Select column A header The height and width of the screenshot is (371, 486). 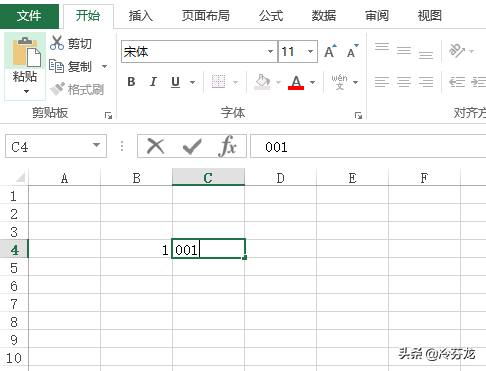64,177
